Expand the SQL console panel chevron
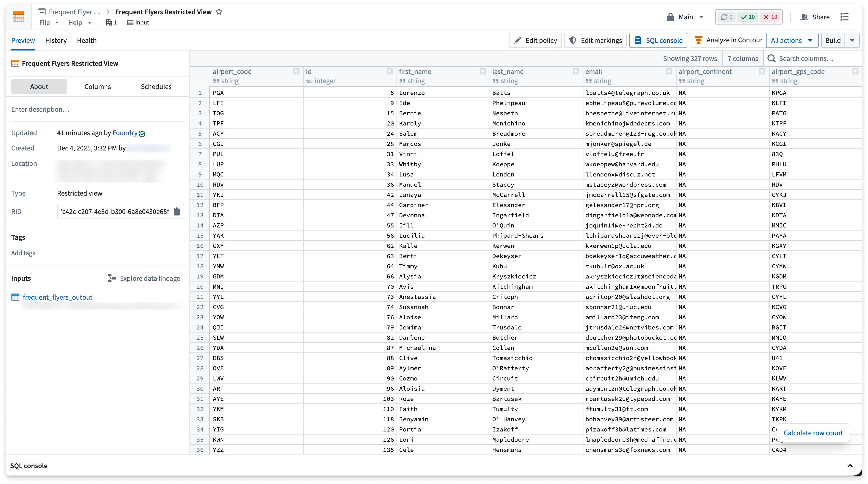This screenshot has width=868, height=484. coord(850,466)
